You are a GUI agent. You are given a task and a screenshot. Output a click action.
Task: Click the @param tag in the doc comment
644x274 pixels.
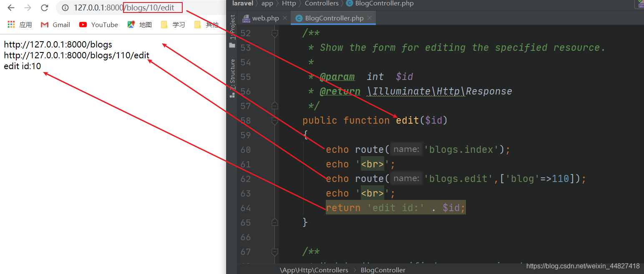[x=337, y=77]
